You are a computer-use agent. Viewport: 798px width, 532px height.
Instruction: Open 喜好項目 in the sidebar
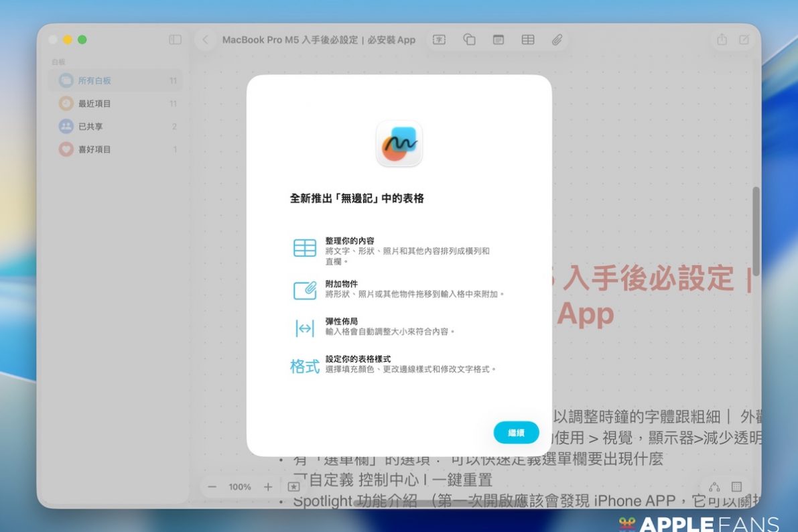[x=94, y=149]
